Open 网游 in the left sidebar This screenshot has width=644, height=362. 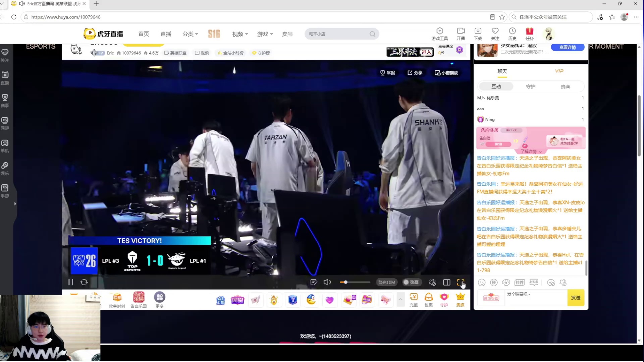click(5, 123)
